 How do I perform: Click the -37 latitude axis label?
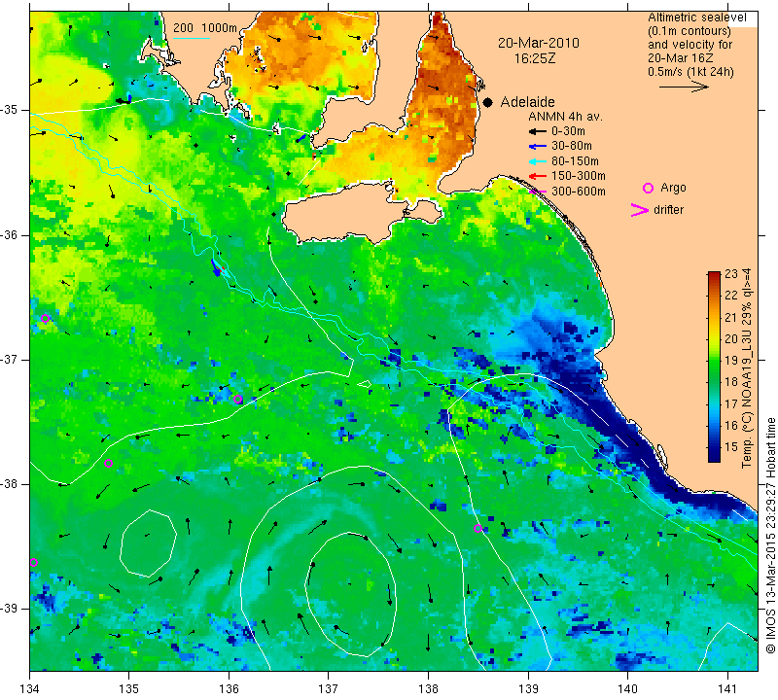(x=9, y=359)
